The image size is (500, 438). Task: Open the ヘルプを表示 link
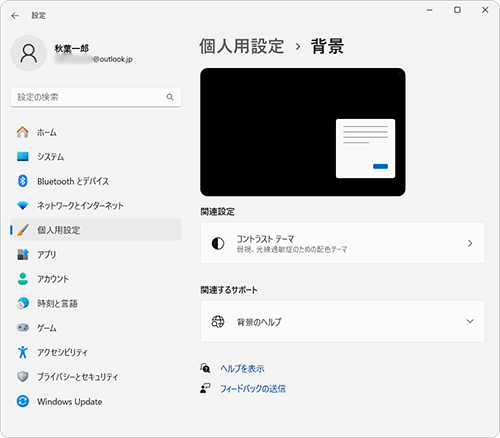pos(242,368)
